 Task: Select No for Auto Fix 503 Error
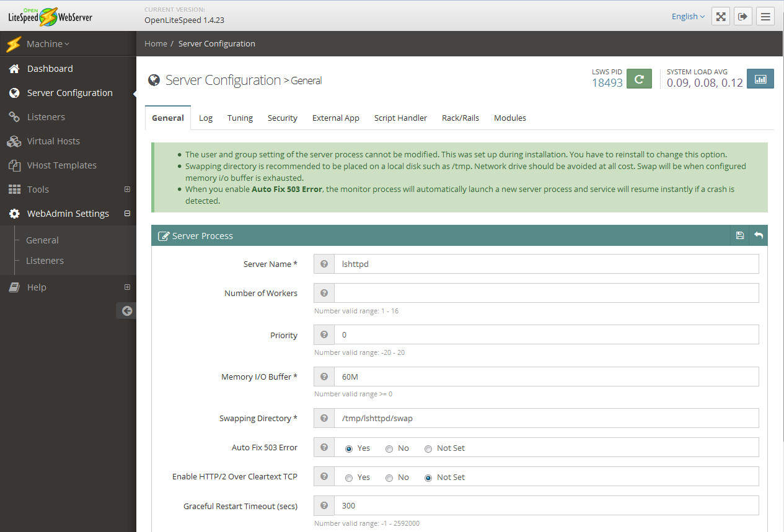pyautogui.click(x=389, y=448)
